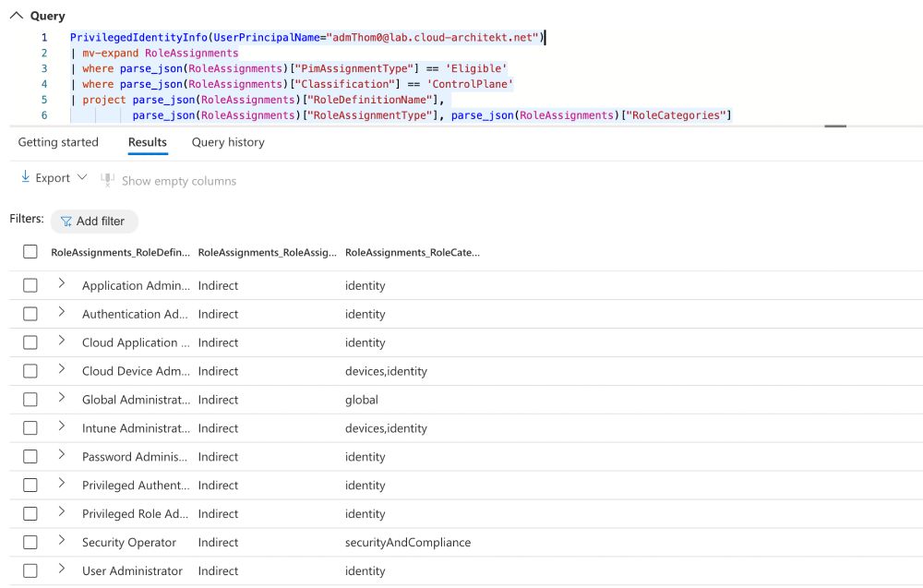Check the Cloud Device Adm row checkbox
The width and height of the screenshot is (923, 588).
(30, 371)
